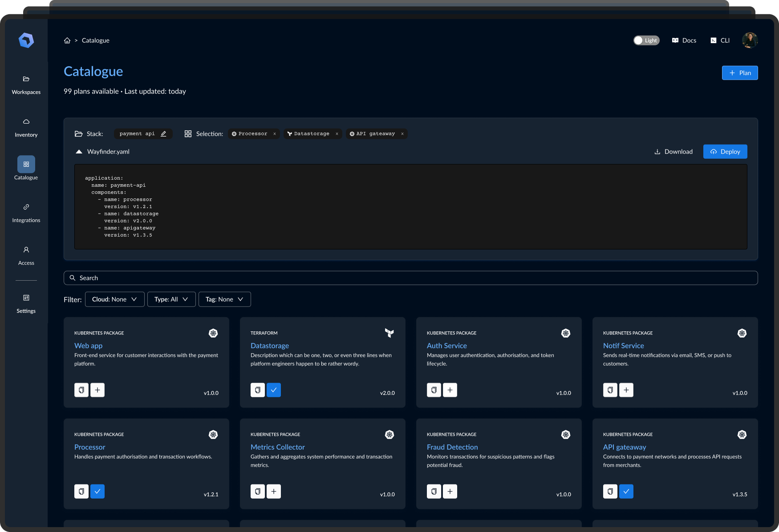This screenshot has height=532, width=779.
Task: Collapse the Wayfinder.yaml section
Action: point(79,152)
